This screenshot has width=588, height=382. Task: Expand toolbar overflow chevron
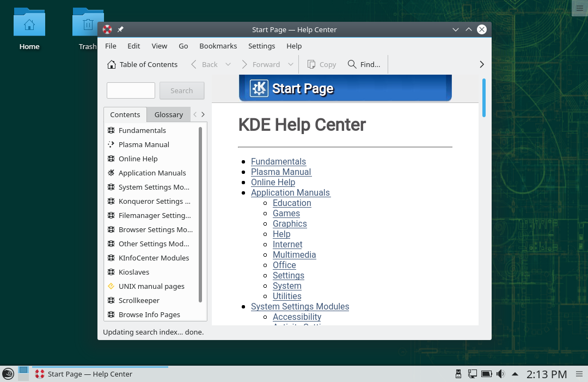pos(482,64)
